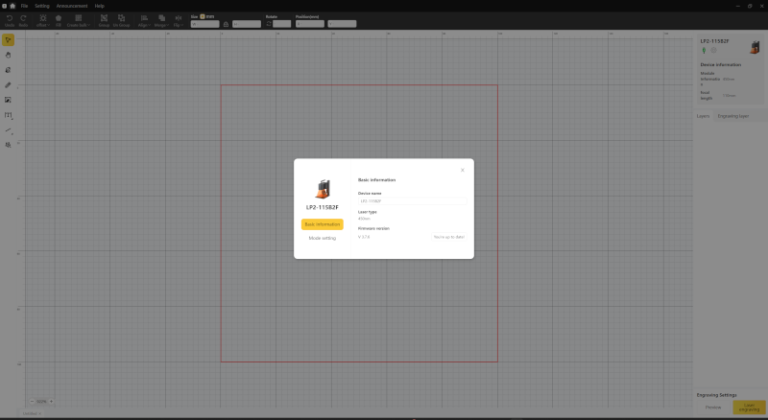Expand the Offset dropdown
Screen dimensions: 768x420
click(42, 19)
